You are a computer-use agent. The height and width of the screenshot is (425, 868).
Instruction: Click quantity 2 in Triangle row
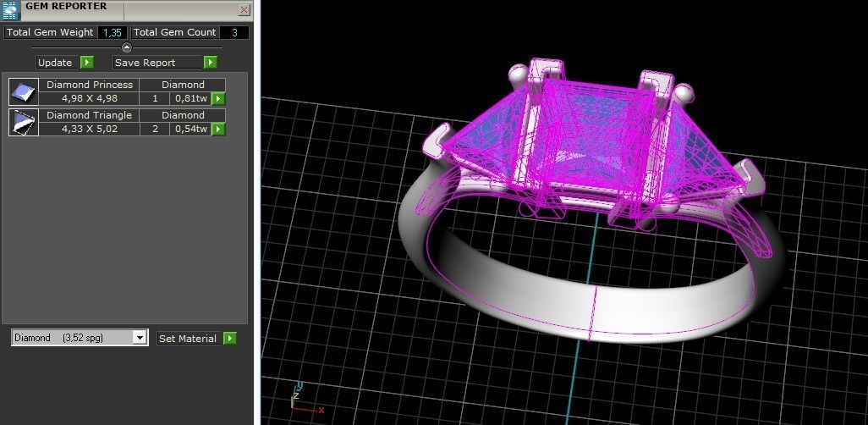pyautogui.click(x=155, y=129)
